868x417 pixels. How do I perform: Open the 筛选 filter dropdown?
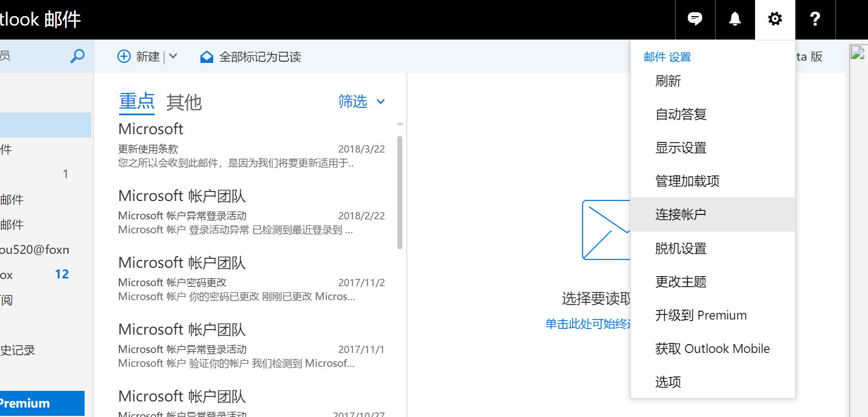[362, 101]
